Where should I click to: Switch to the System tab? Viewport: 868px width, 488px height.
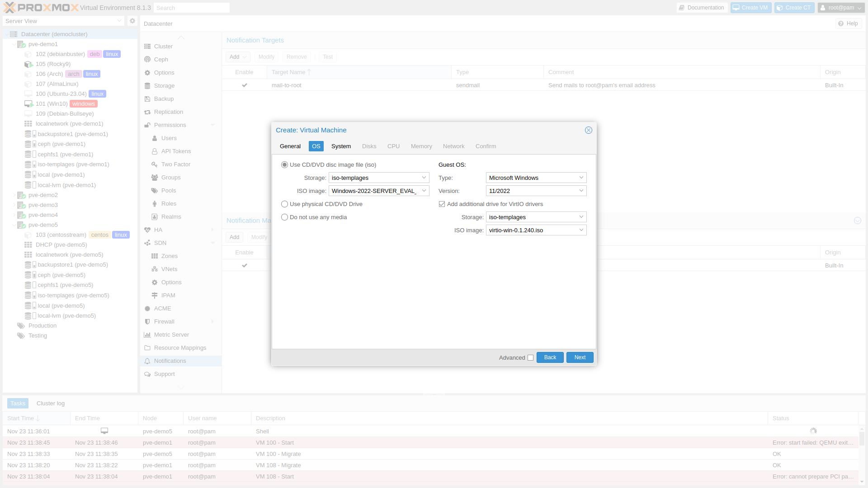coord(341,146)
